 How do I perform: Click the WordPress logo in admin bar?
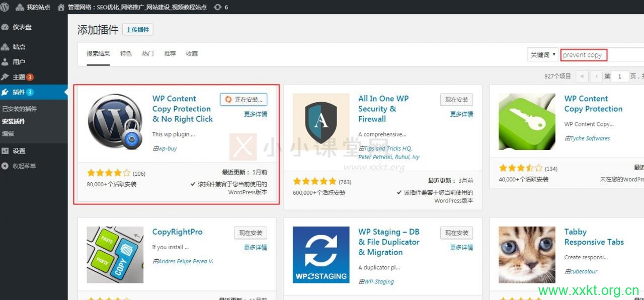click(5, 7)
